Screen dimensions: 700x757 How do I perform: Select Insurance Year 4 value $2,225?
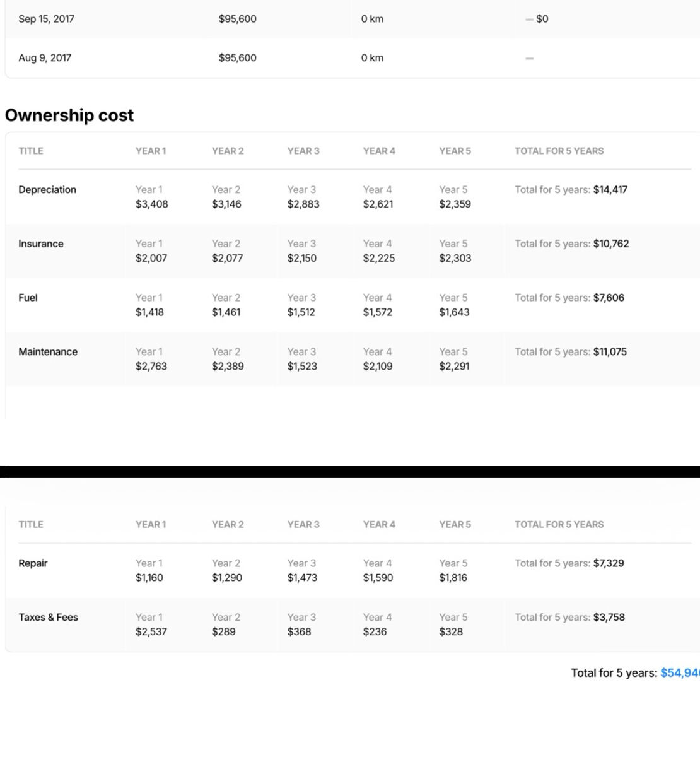(379, 258)
